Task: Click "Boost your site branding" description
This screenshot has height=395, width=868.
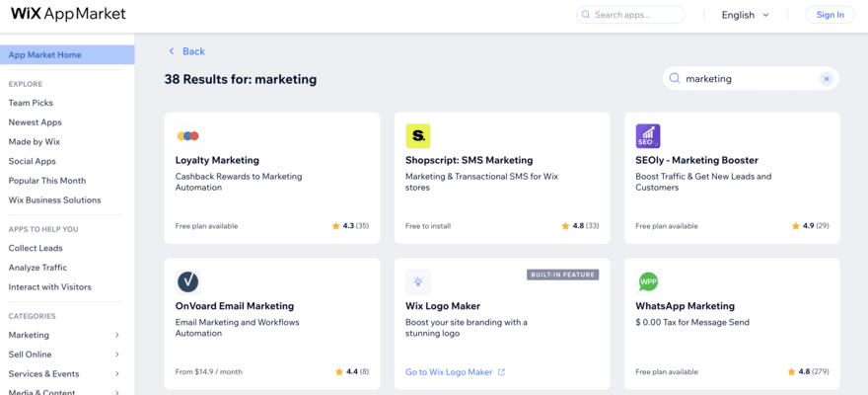Action: (467, 328)
